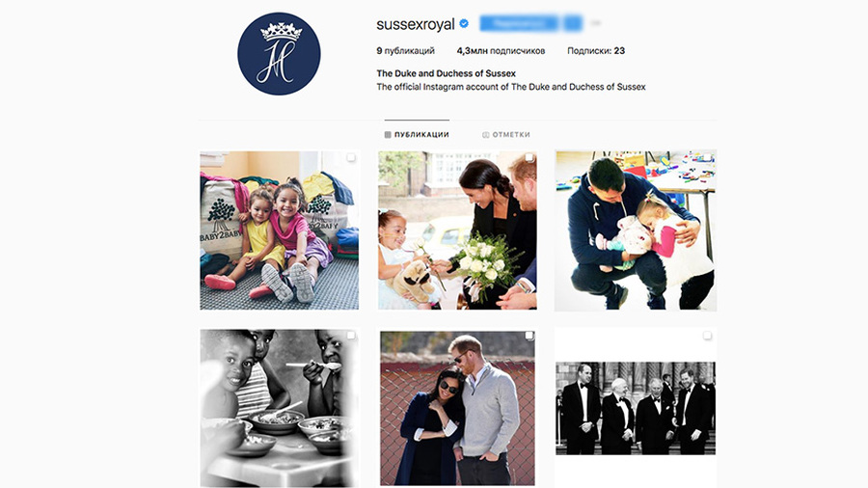Open the 4,3млн подписчиков followers list
The height and width of the screenshot is (488, 868).
coord(501,50)
